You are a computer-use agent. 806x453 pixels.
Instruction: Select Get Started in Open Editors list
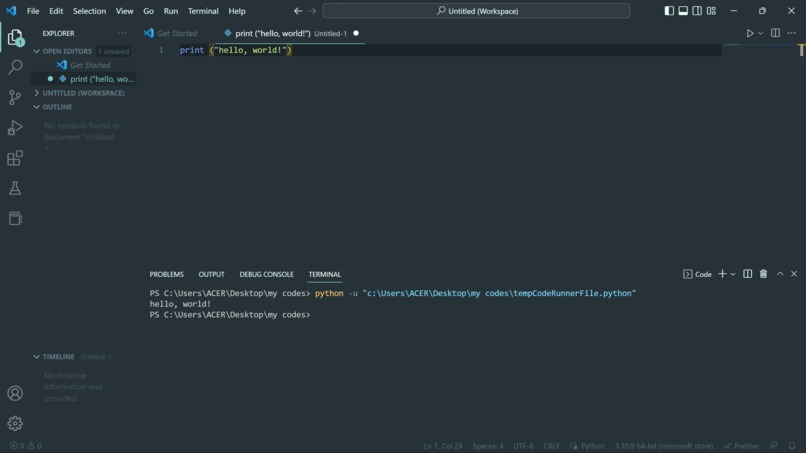[83, 65]
